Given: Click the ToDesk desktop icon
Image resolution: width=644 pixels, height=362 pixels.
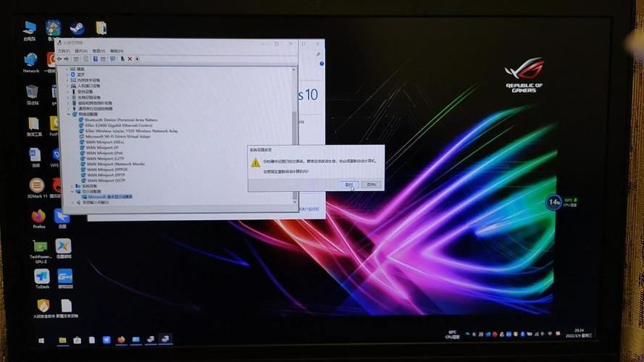Looking at the screenshot, I should coord(42,279).
